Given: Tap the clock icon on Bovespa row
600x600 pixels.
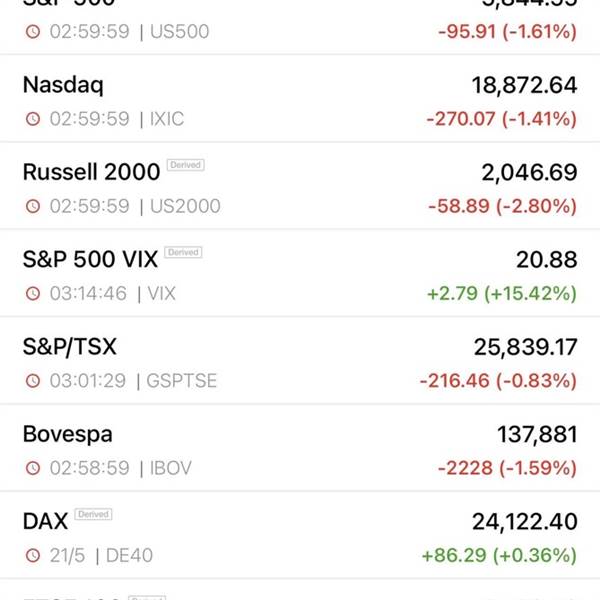Looking at the screenshot, I should point(33,468).
